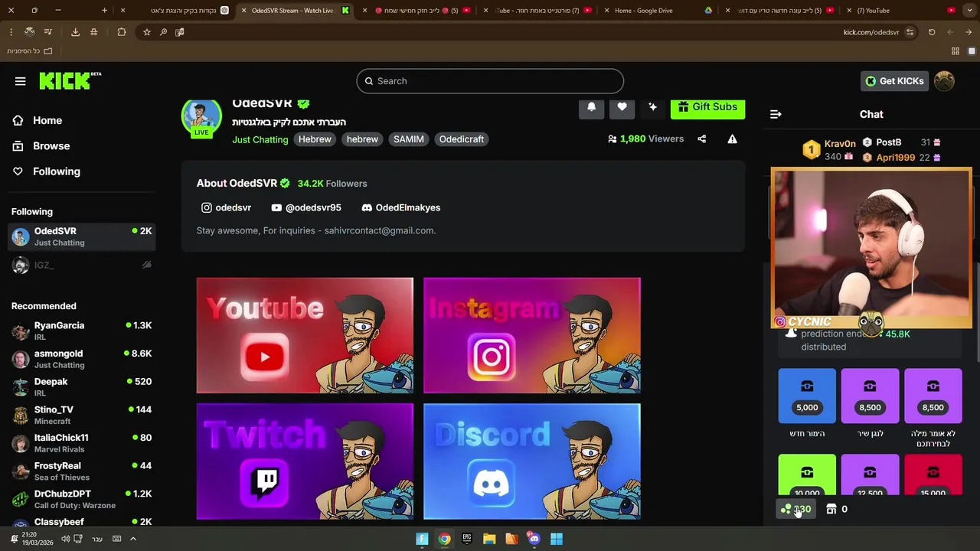Redeem the red 15,000 points reward
Screen dimensions: 980x551
pos(933,475)
